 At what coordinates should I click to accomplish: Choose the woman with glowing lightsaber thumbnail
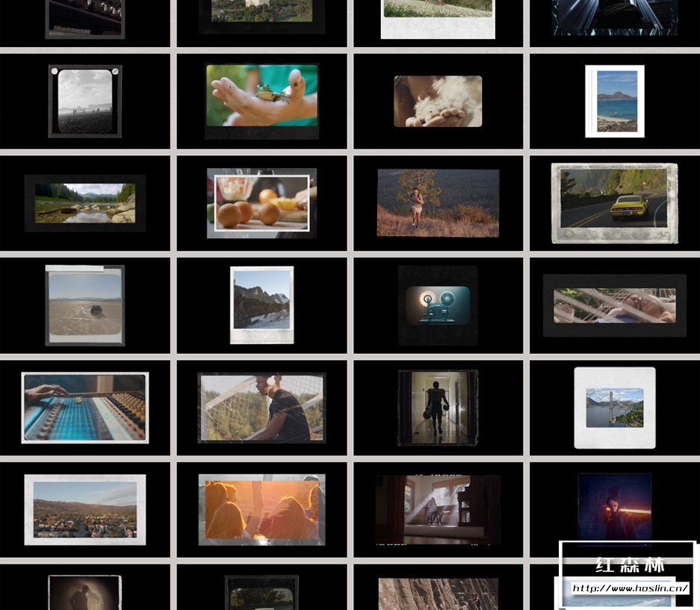(x=615, y=510)
